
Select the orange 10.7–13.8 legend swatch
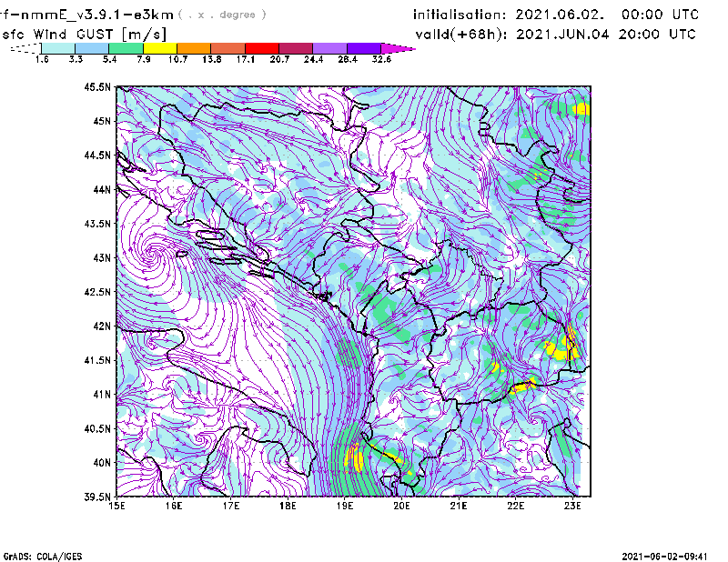tap(194, 48)
